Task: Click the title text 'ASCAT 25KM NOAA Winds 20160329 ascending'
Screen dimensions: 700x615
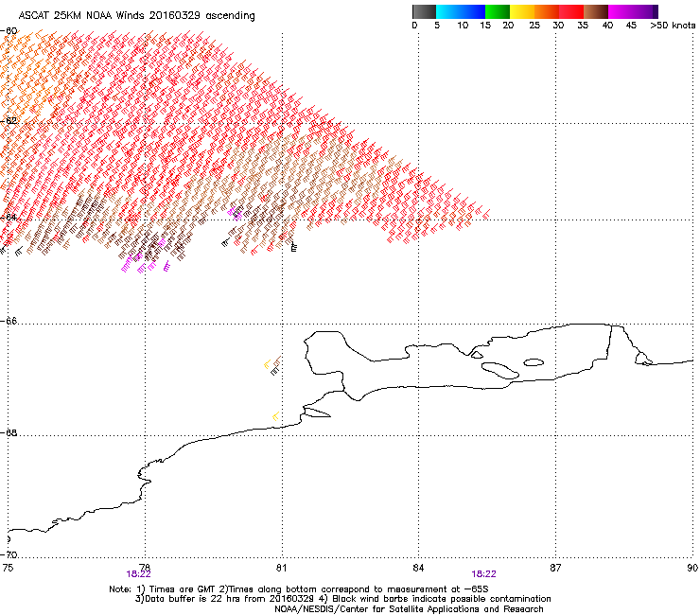Action: [x=136, y=16]
